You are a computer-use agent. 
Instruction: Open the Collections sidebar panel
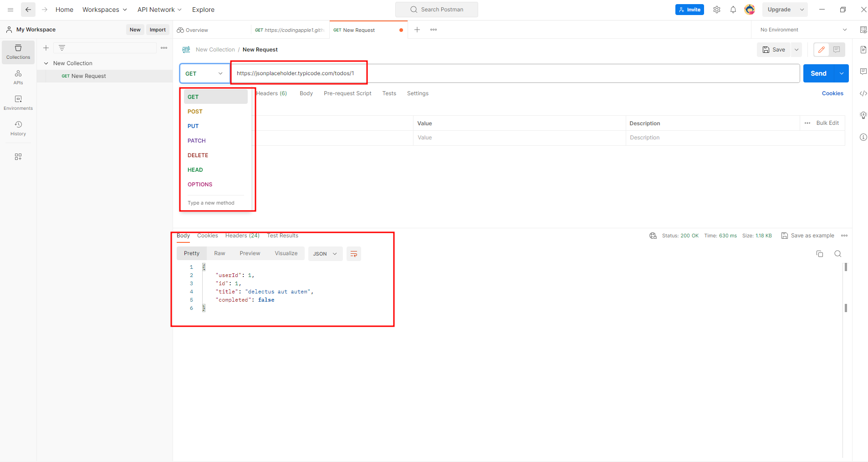[18, 52]
